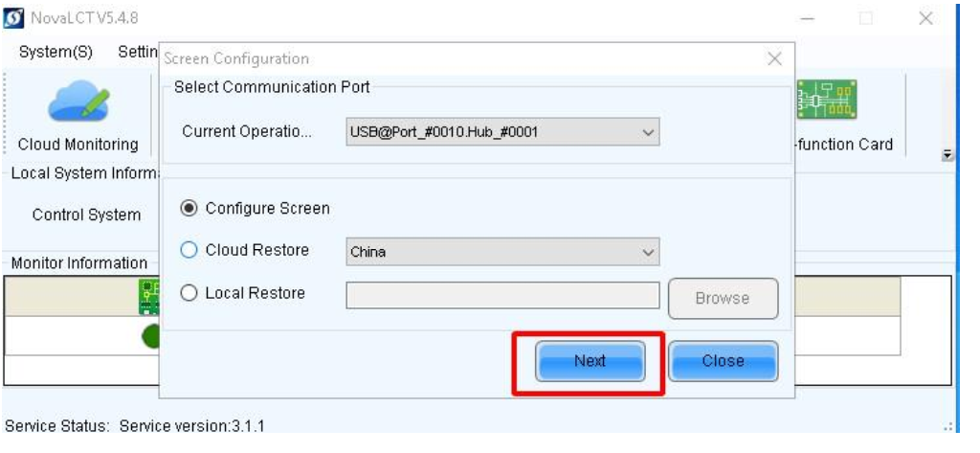Select the Cloud Restore radio option

click(189, 250)
